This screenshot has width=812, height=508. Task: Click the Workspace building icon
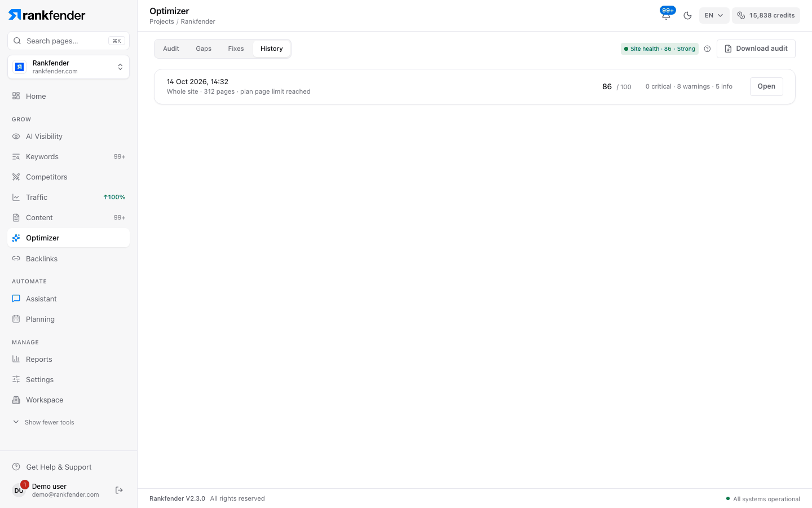(16, 400)
